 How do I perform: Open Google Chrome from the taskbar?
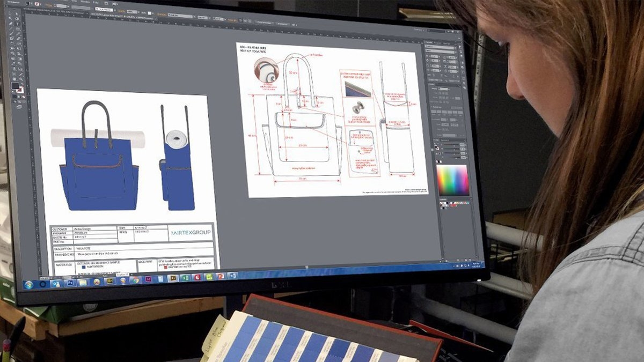tap(136, 280)
